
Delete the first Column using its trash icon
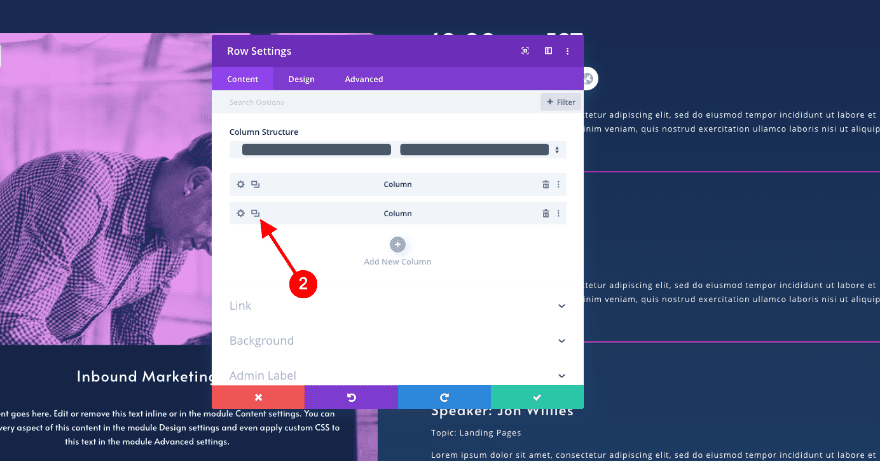pos(546,184)
